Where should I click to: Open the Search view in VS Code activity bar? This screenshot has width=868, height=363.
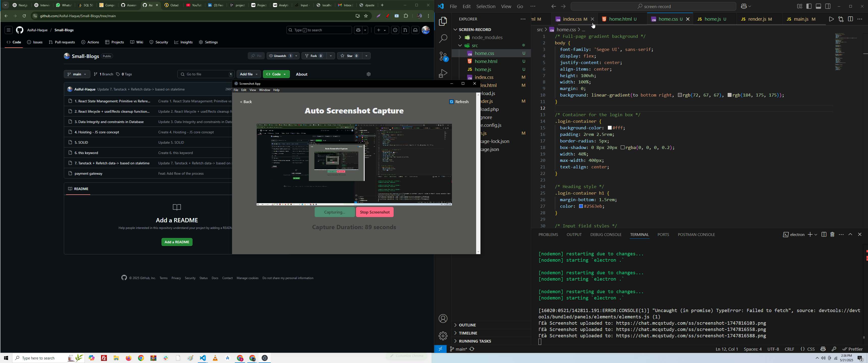(443, 39)
